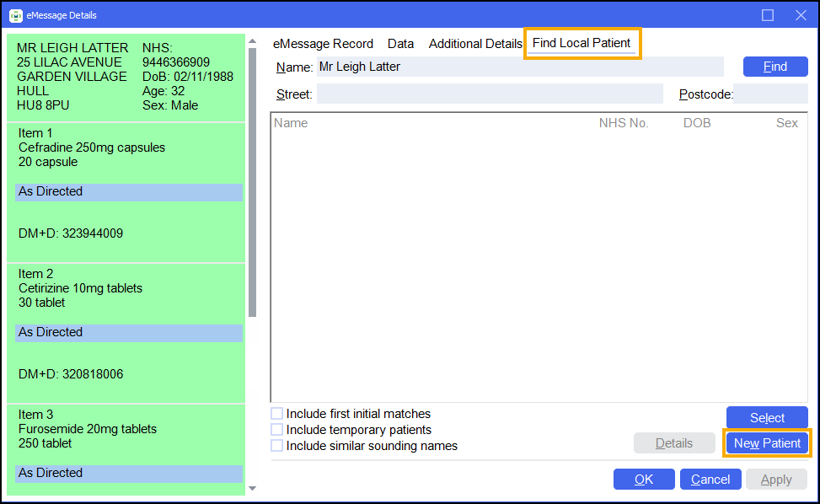Toggle Include similar sounding names
Viewport: 820px width, 504px height.
277,446
